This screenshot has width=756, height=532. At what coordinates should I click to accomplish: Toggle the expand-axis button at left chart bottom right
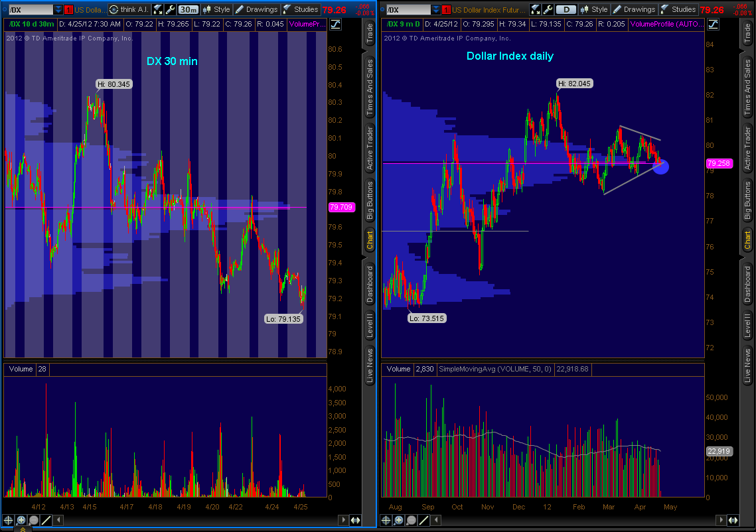point(355,521)
